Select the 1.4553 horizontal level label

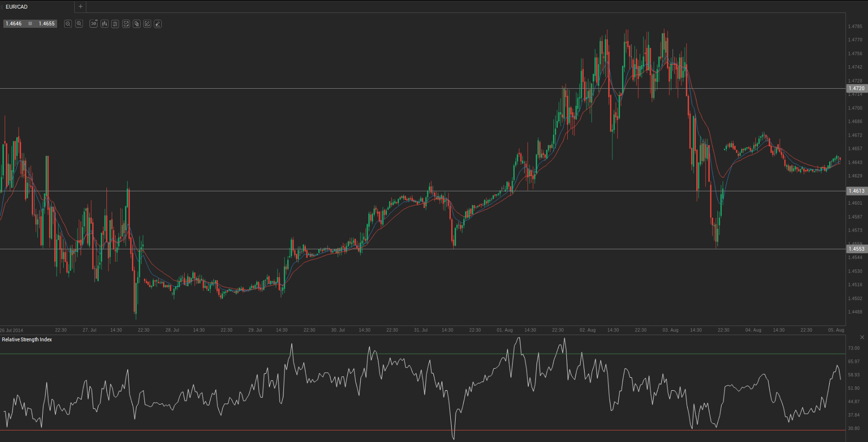click(x=856, y=249)
